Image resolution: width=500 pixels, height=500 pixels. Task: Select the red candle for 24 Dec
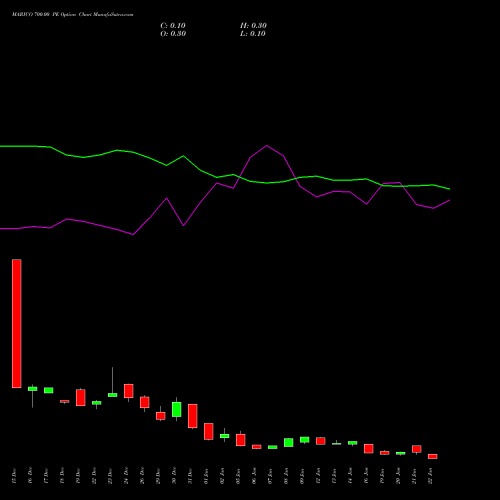(129, 391)
